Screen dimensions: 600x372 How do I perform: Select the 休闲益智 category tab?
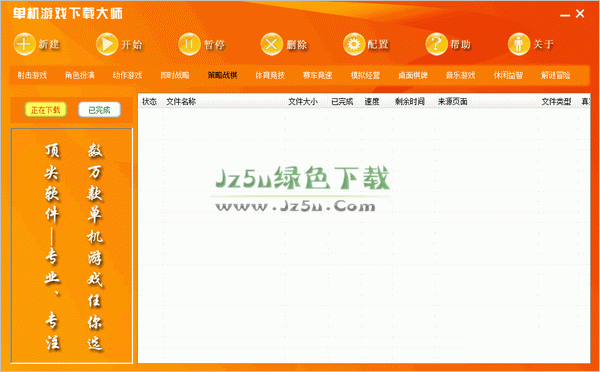click(x=508, y=75)
